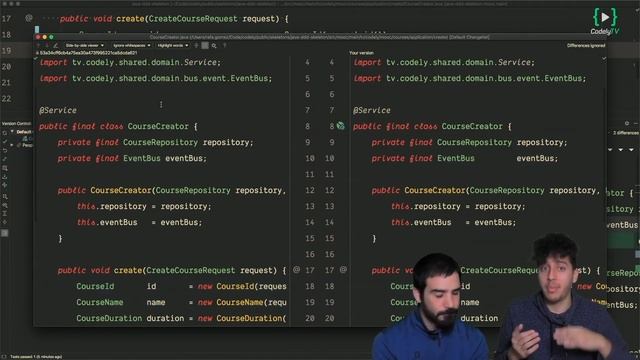
Task: Click the Rollback icon in Version Control sidebar
Action: 5,151
